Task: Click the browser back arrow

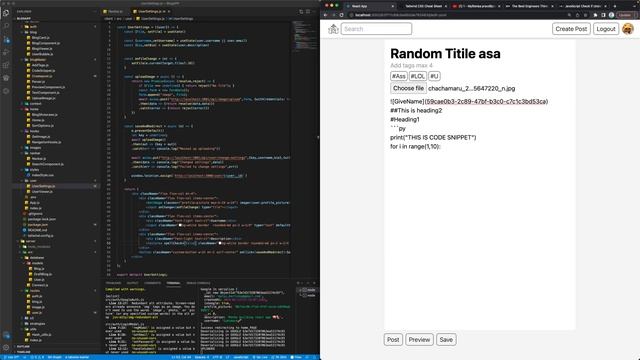Action: [325, 15]
